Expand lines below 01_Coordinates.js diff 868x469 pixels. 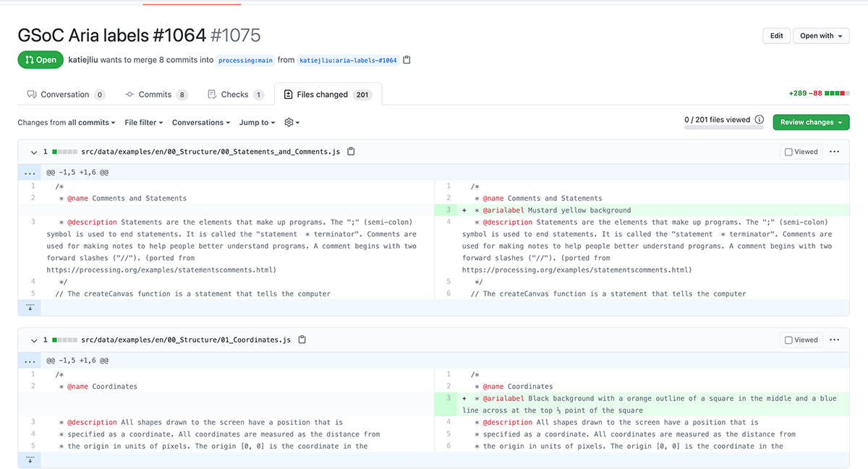[x=30, y=460]
